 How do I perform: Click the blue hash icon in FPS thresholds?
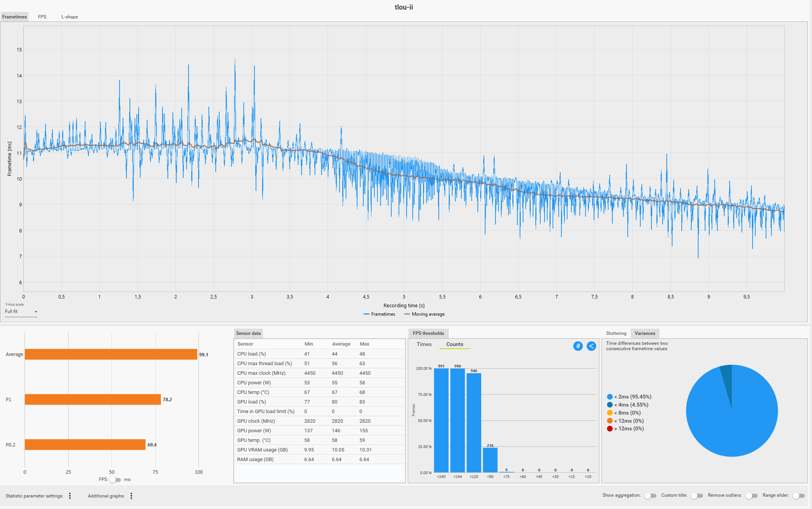[578, 346]
